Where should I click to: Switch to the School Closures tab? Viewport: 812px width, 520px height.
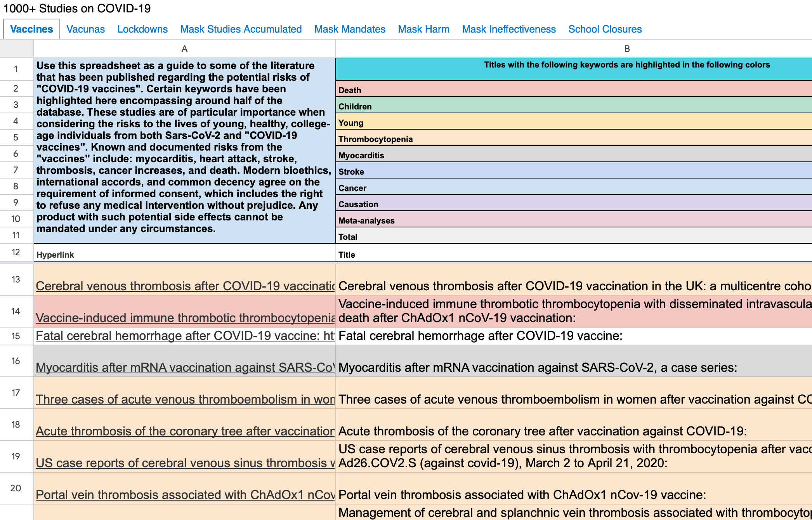click(x=605, y=29)
